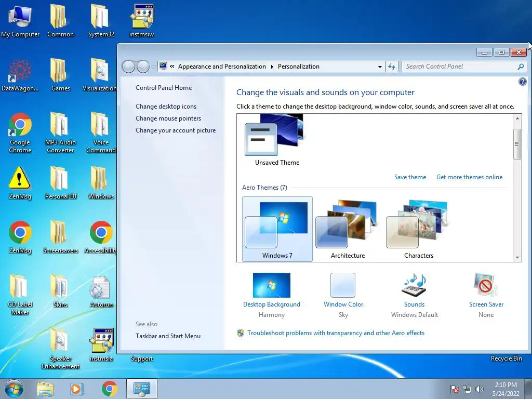The width and height of the screenshot is (532, 399).
Task: Open Taskbar and Start Menu link
Action: click(x=168, y=336)
